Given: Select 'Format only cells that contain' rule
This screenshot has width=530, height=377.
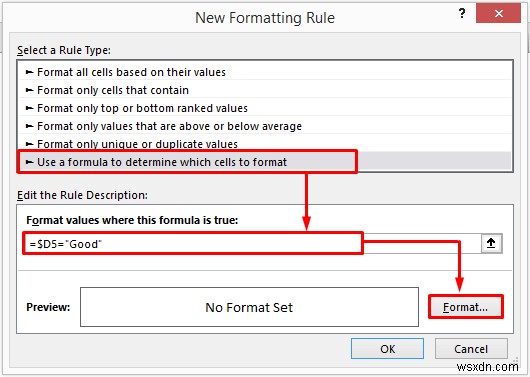Looking at the screenshot, I should (265, 90).
